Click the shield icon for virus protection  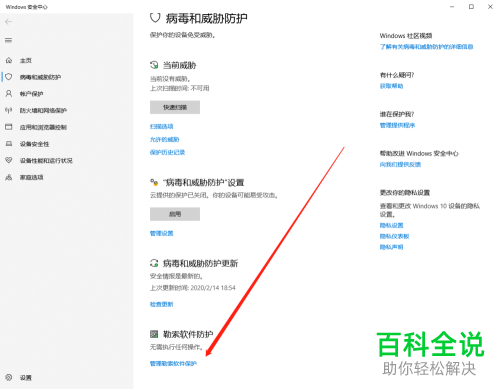[x=9, y=77]
